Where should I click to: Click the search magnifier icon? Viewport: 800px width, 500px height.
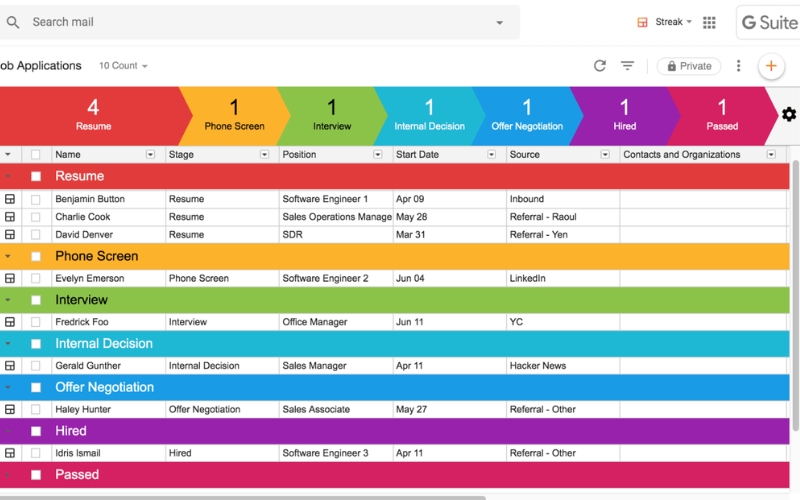point(13,22)
